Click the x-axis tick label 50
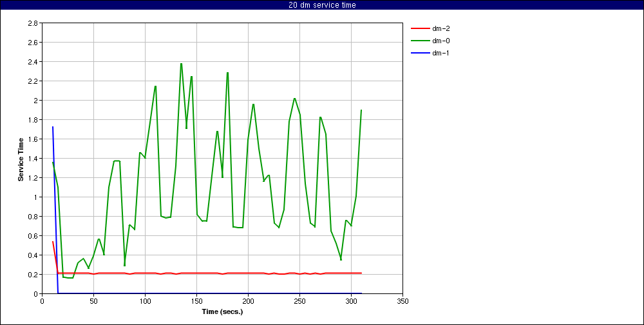The height and width of the screenshot is (325, 644). 93,301
